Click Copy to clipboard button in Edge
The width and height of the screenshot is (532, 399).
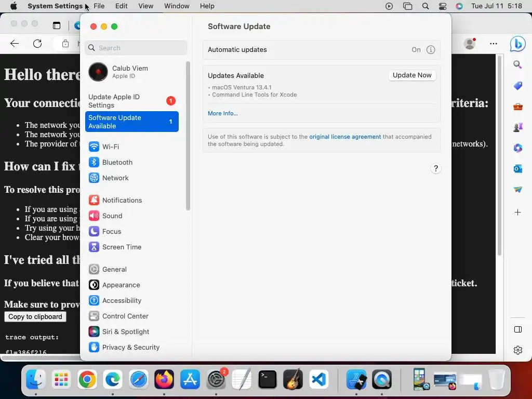pyautogui.click(x=35, y=316)
